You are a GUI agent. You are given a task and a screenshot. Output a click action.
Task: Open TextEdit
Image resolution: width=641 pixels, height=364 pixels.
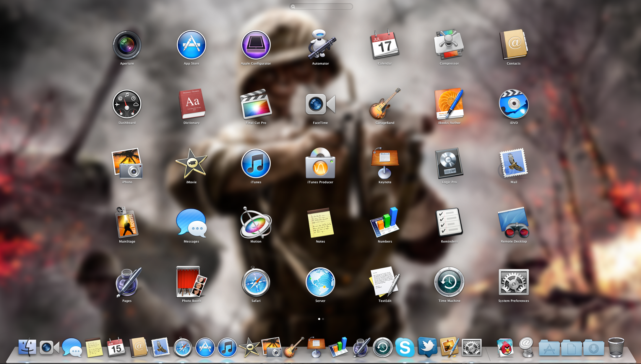click(384, 282)
